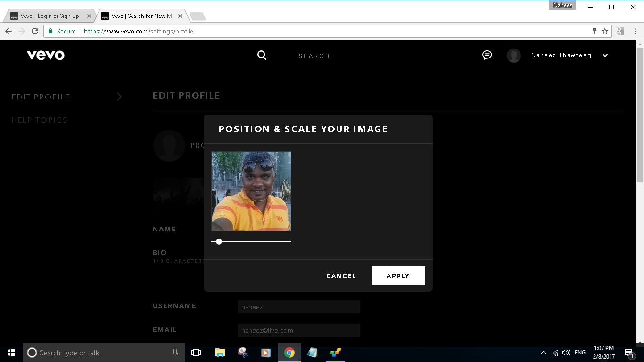Select EDIT PROFILE in the sidebar
The image size is (644, 362).
(41, 97)
